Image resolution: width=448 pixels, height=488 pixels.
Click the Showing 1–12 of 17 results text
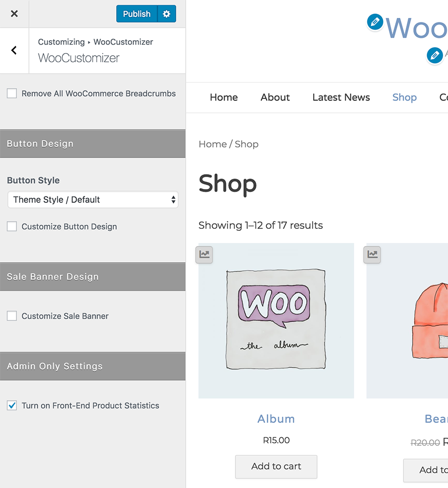(x=260, y=225)
